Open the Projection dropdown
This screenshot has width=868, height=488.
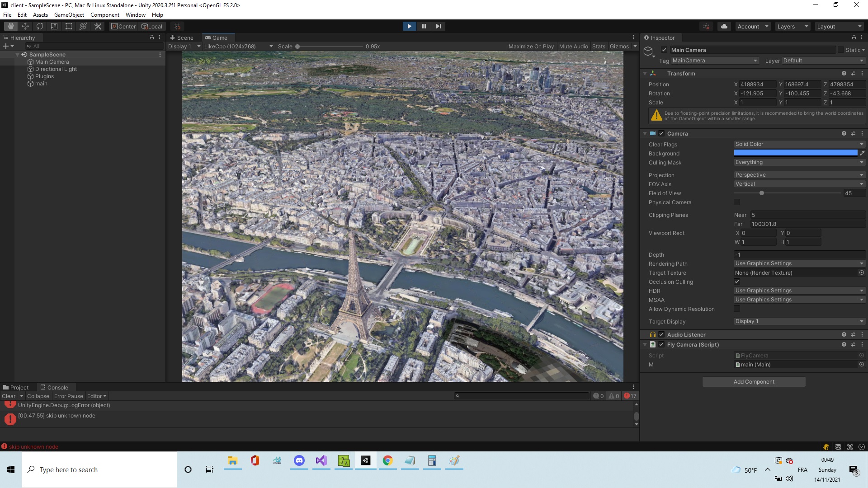[799, 175]
